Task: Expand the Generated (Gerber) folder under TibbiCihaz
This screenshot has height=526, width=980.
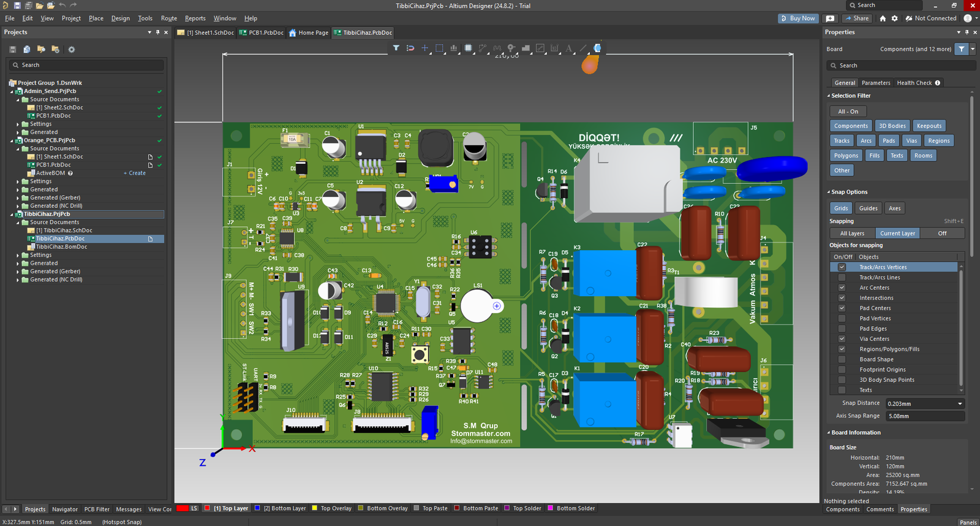Action: [18, 272]
